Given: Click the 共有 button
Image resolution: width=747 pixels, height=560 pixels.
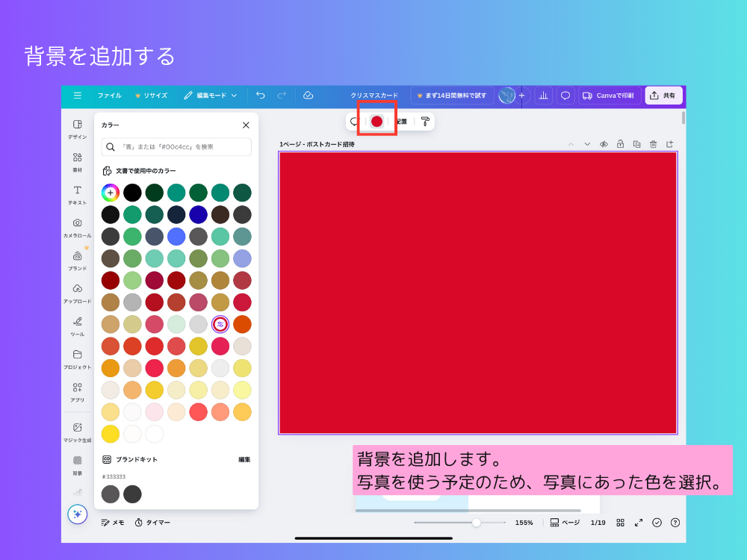Looking at the screenshot, I should [663, 95].
